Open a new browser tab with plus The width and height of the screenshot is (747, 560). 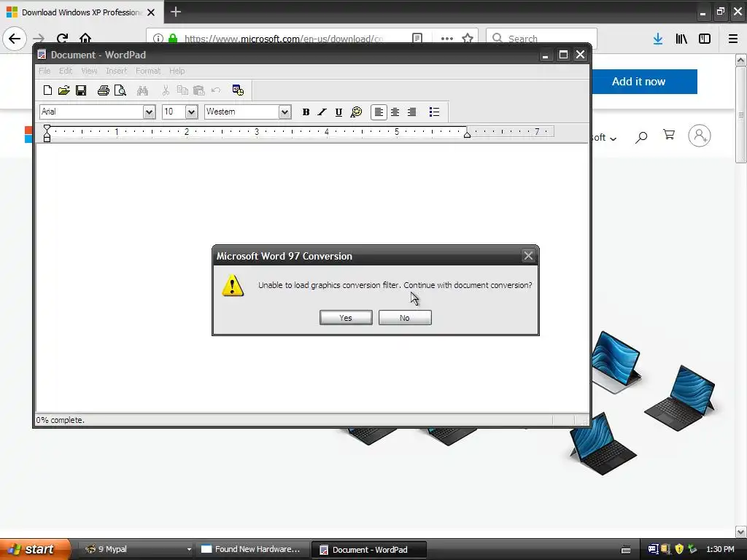click(x=176, y=12)
